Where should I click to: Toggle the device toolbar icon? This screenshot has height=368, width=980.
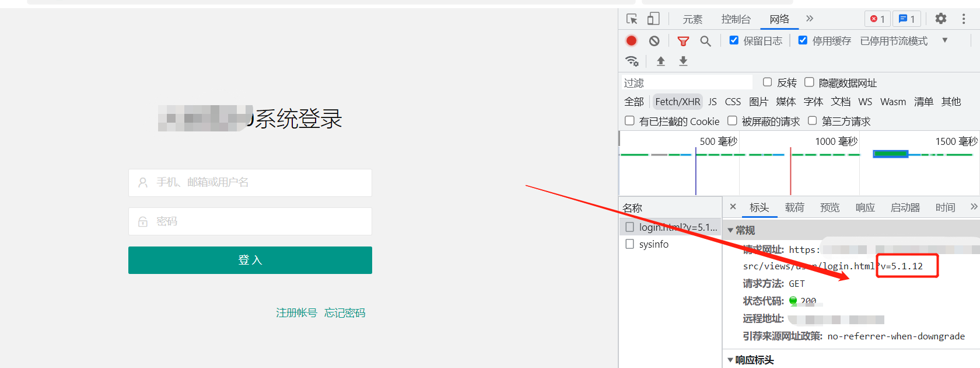[653, 19]
